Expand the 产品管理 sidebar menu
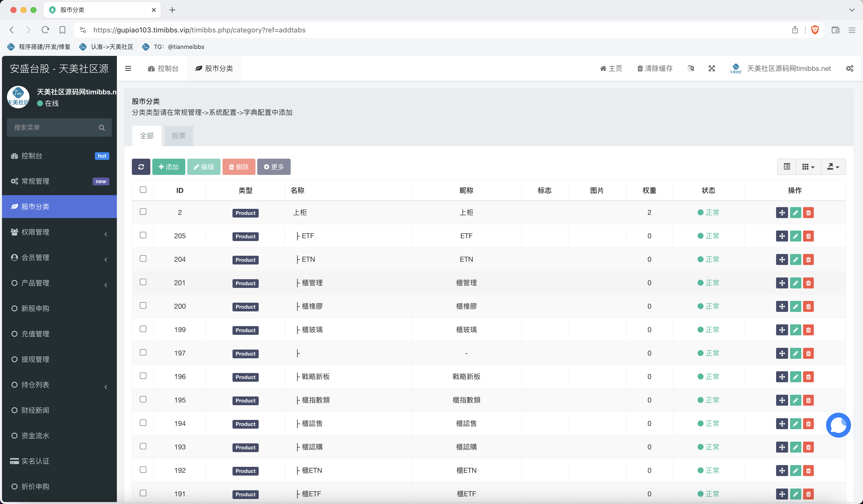The height and width of the screenshot is (504, 863). [59, 283]
